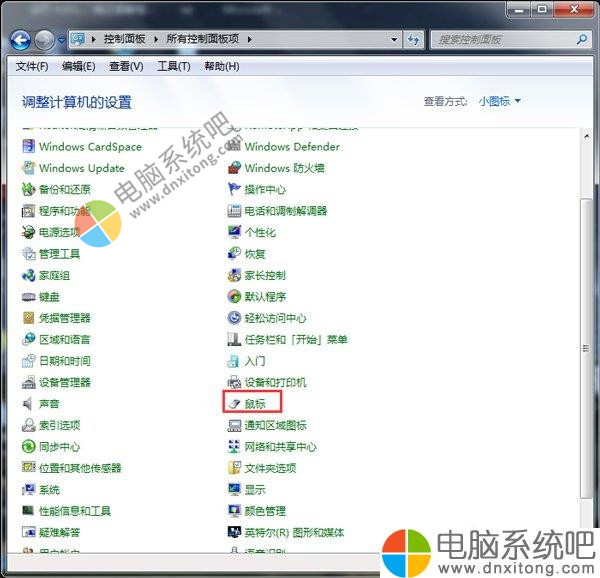Open 管理工具 icon
Screen dimensions: 600x578
pos(28,254)
